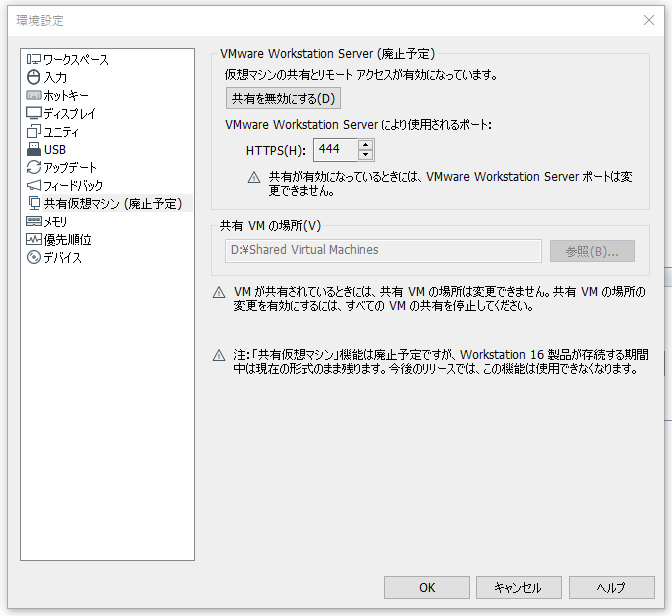Select 共有仮想マシン (廃止予定) entry
The image size is (672, 616).
pyautogui.click(x=113, y=203)
